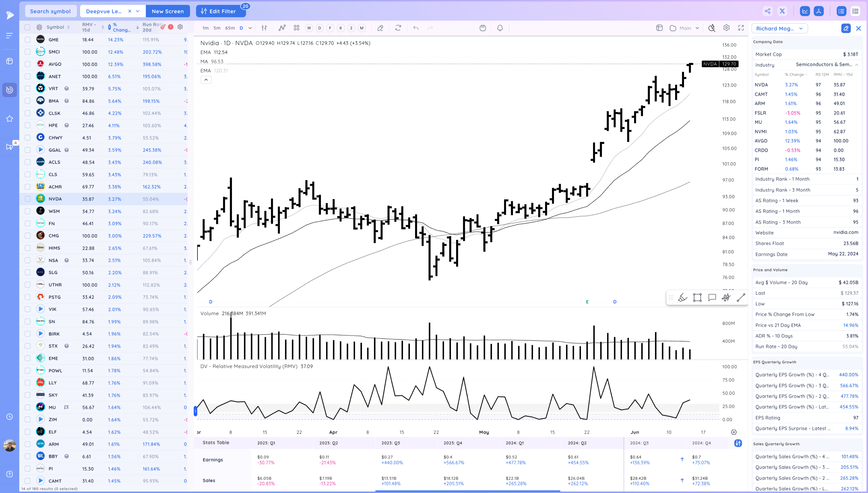
Task: Switch to 5m timeframe
Action: (x=217, y=28)
